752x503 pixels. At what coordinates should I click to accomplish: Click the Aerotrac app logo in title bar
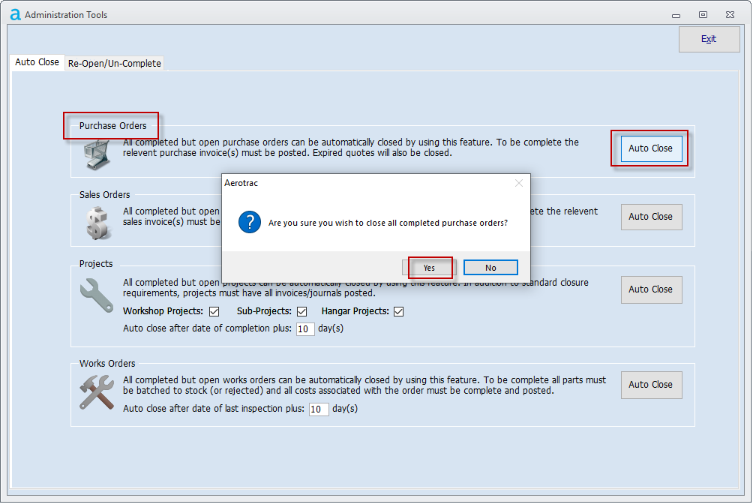coord(14,14)
